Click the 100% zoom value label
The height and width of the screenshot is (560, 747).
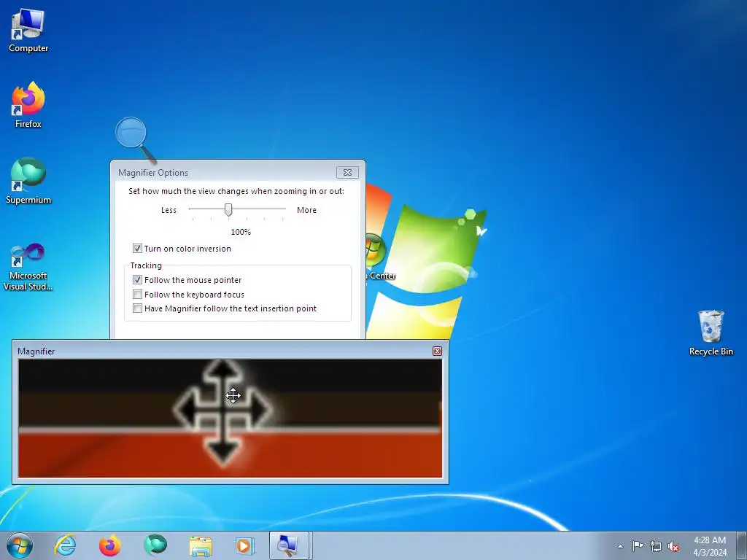[x=241, y=232]
